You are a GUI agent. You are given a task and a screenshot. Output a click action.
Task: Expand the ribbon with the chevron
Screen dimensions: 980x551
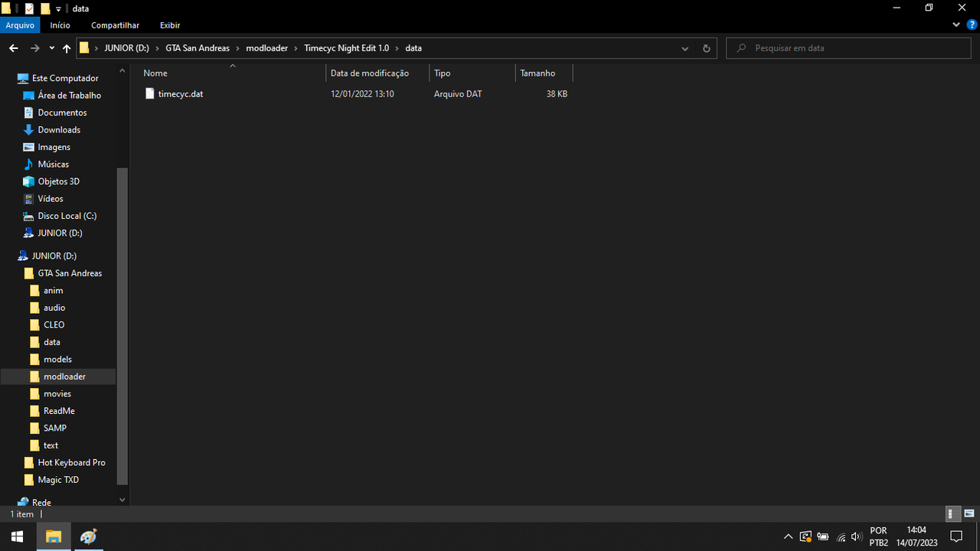(956, 25)
